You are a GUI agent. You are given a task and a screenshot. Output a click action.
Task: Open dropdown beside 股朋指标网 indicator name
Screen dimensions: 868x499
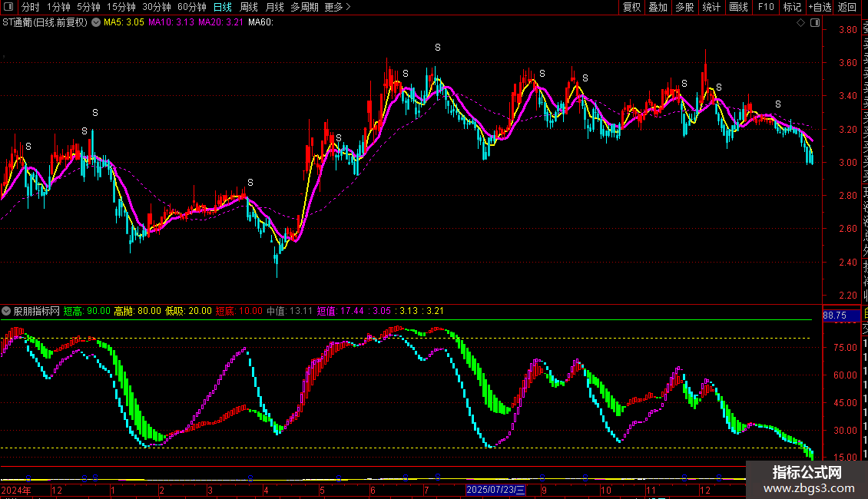pos(7,312)
